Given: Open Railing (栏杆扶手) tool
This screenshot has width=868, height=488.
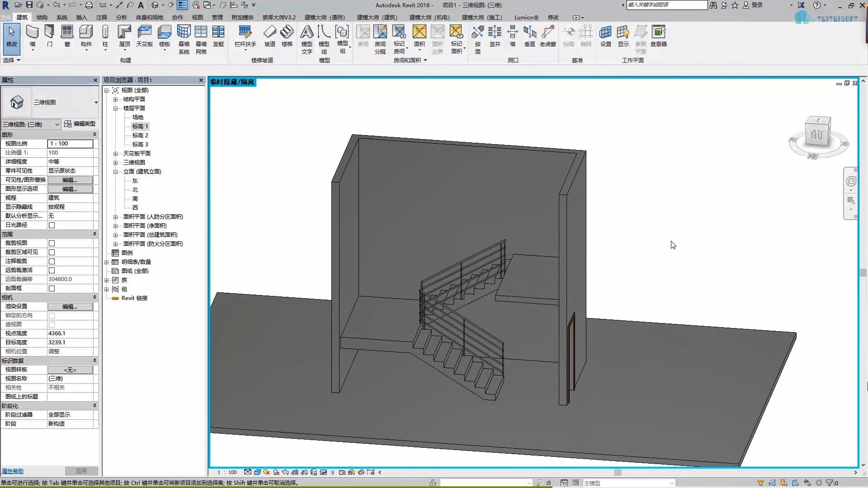Looking at the screenshot, I should point(245,33).
